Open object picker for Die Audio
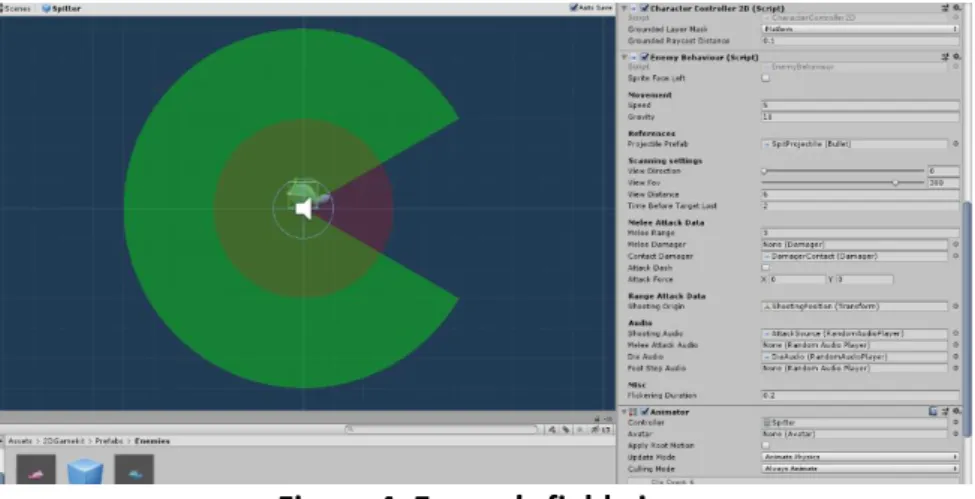This screenshot has height=499, width=975. point(956,357)
